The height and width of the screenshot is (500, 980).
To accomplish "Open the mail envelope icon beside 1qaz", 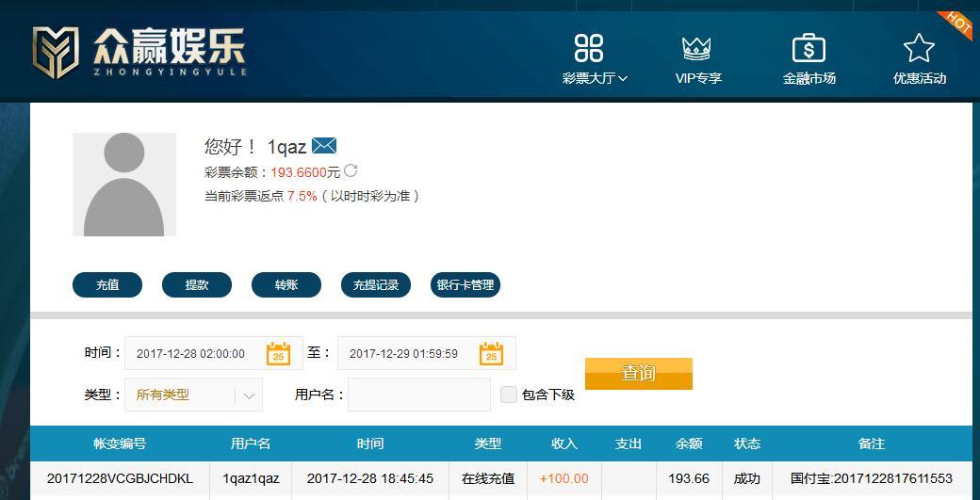I will (x=324, y=145).
